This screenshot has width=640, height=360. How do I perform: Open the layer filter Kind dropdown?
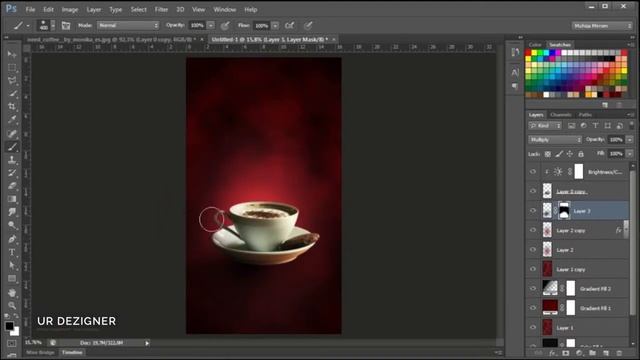click(545, 126)
